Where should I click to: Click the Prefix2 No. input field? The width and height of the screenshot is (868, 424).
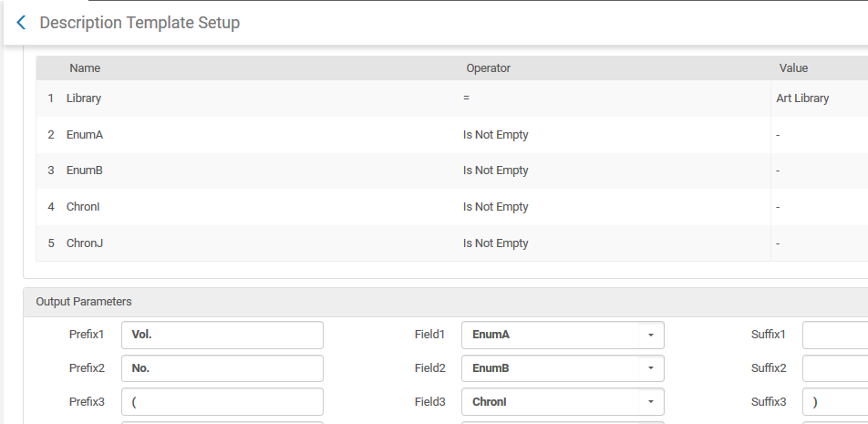222,368
